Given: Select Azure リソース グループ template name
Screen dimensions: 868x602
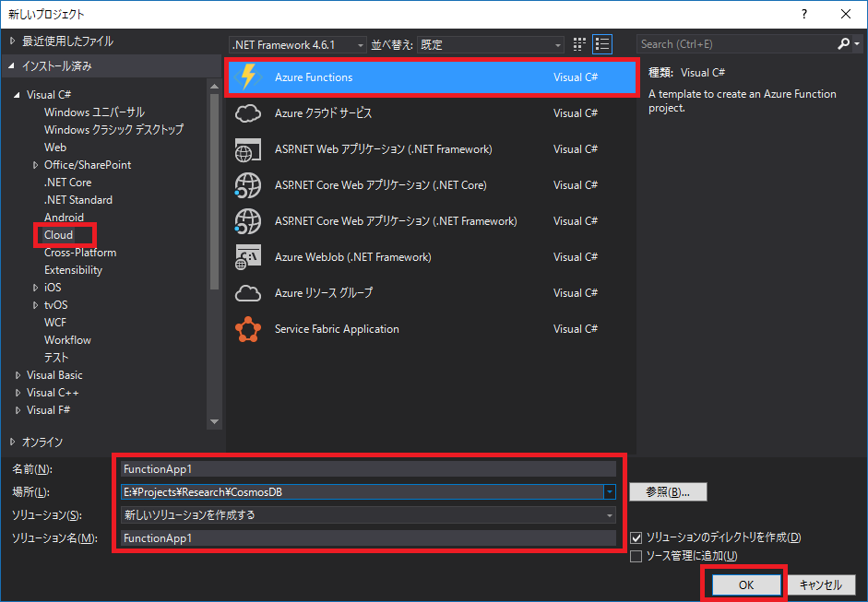Looking at the screenshot, I should point(324,293).
